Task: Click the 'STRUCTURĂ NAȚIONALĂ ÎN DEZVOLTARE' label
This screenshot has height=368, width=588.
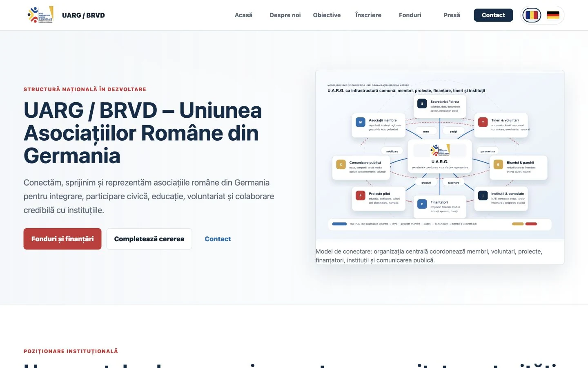Action: [x=85, y=89]
